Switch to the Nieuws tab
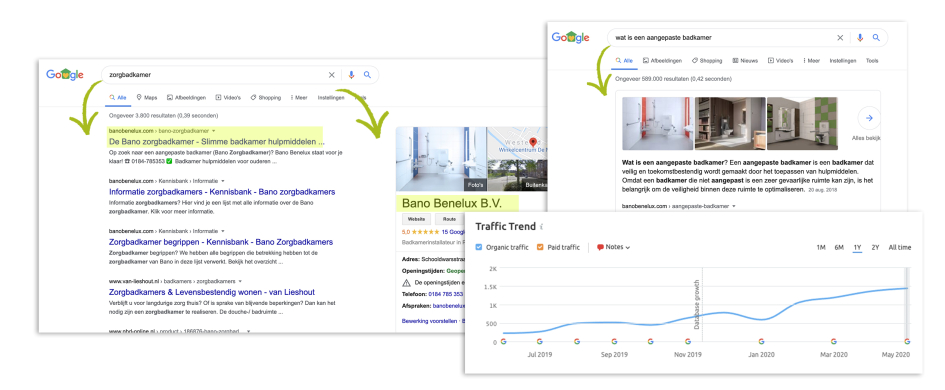The height and width of the screenshot is (390, 945). point(746,61)
